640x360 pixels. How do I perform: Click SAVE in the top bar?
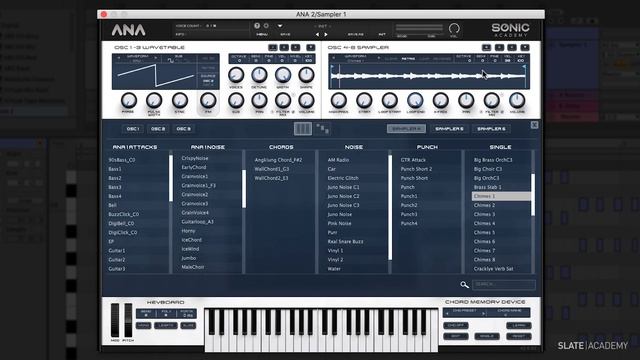point(285,35)
